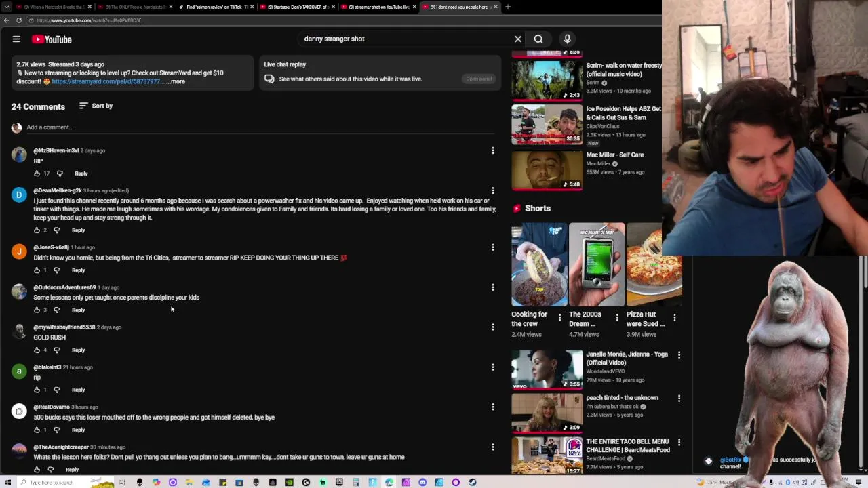Open the Sort by comments dropdown
Image resolution: width=868 pixels, height=488 pixels.
(96, 106)
